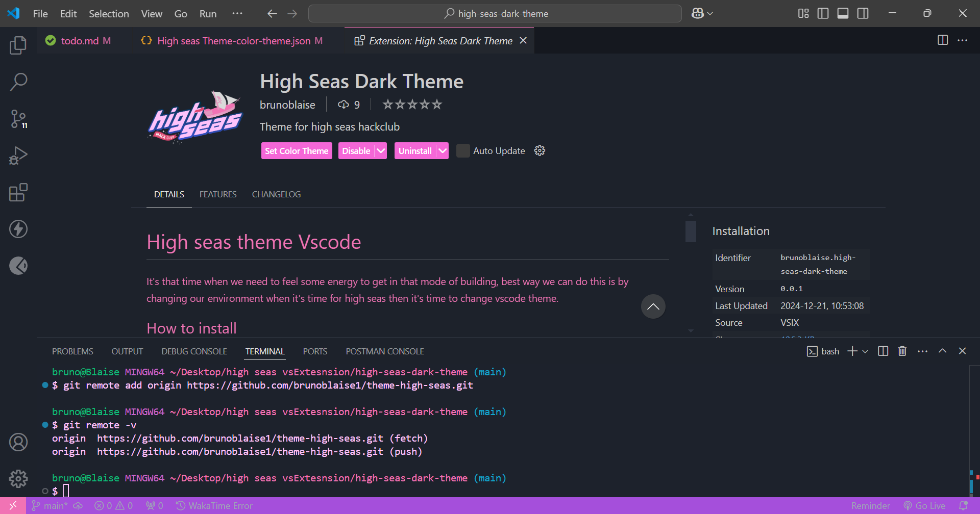Open the Extensions view in activity bar
The image size is (980, 514).
[18, 192]
